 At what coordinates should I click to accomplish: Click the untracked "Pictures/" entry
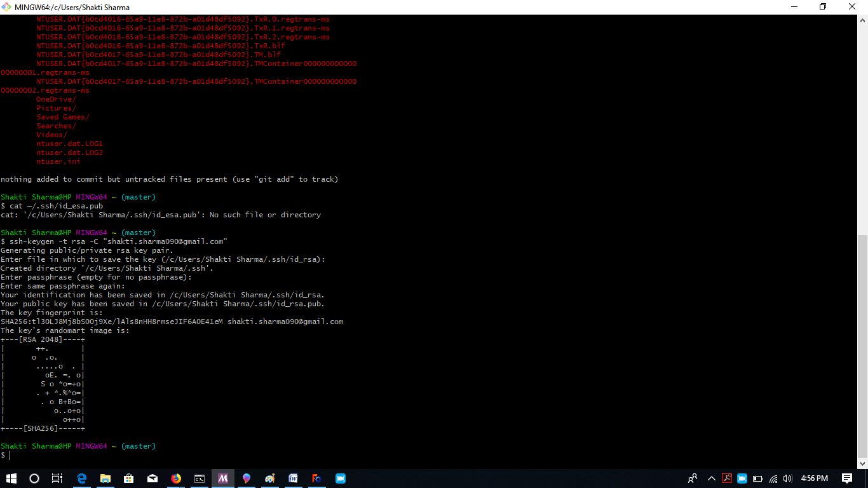(56, 108)
